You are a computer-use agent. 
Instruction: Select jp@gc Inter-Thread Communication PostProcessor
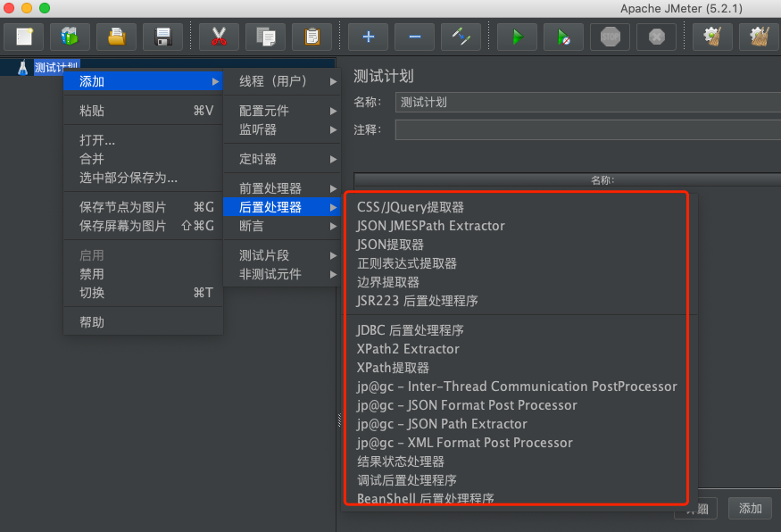point(521,387)
